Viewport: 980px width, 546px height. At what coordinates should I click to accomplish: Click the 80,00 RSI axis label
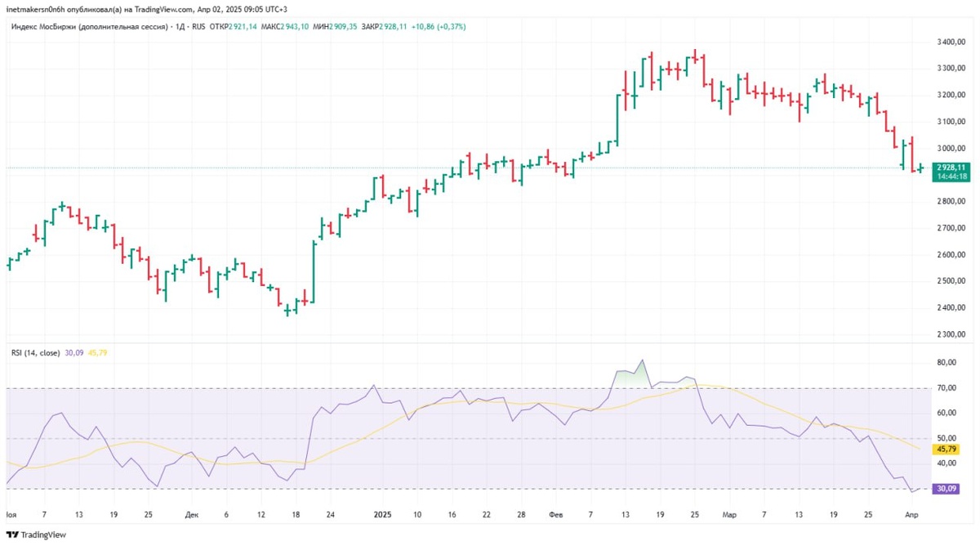[947, 362]
